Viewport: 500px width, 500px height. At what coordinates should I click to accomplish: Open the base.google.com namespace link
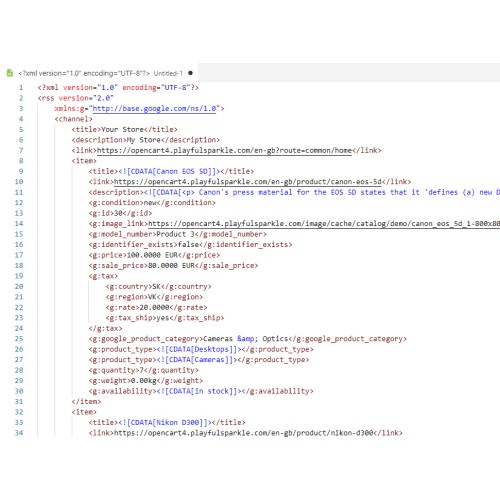pyautogui.click(x=154, y=109)
